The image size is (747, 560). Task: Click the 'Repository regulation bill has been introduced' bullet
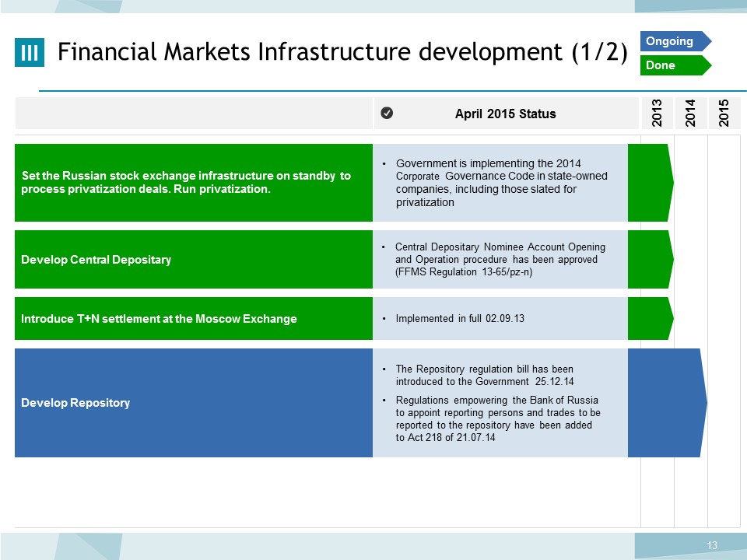(x=485, y=375)
